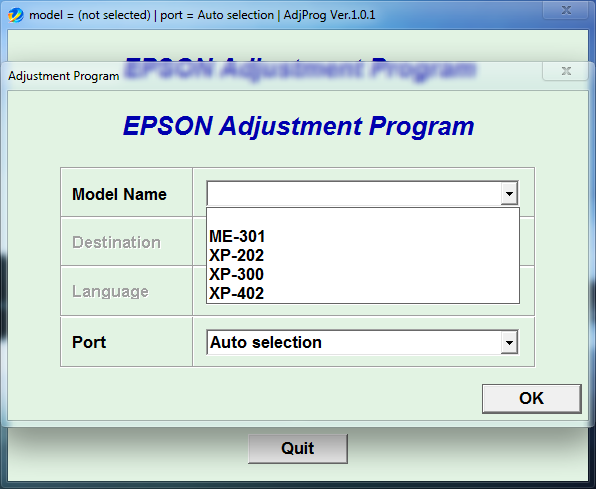Close the Adjustment Program dialog
The width and height of the screenshot is (596, 489).
(566, 71)
